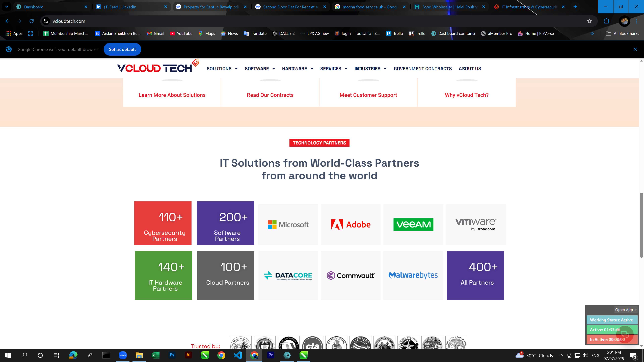Screen dimensions: 644x362
Task: Follow the Why vCloud Tech? link
Action: pyautogui.click(x=467, y=95)
